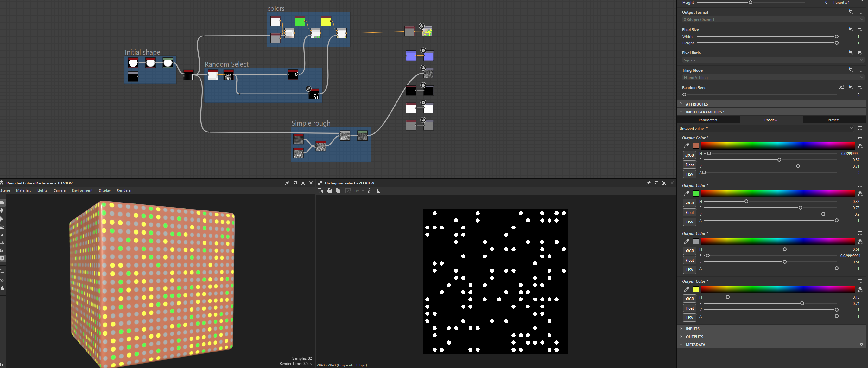Open the Camera menu in 3D view
Viewport: 868px width, 368px height.
point(59,190)
